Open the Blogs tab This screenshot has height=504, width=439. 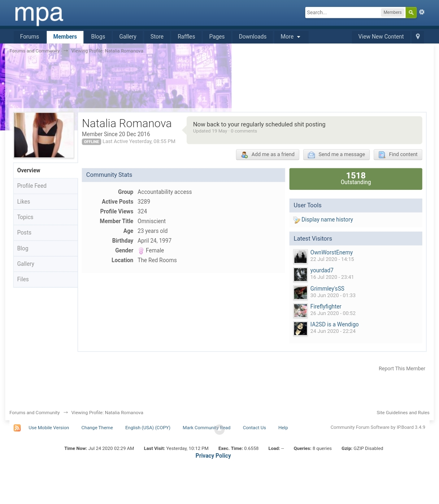point(98,37)
